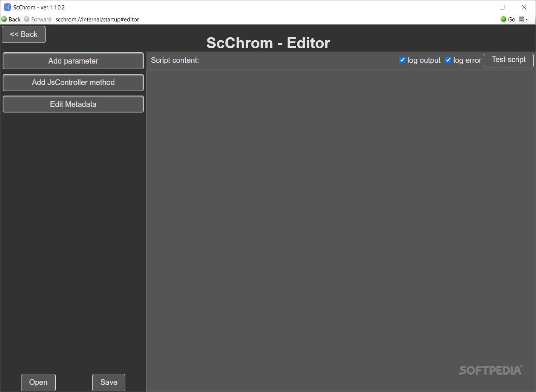Toggle the log error checkbox

(x=448, y=60)
